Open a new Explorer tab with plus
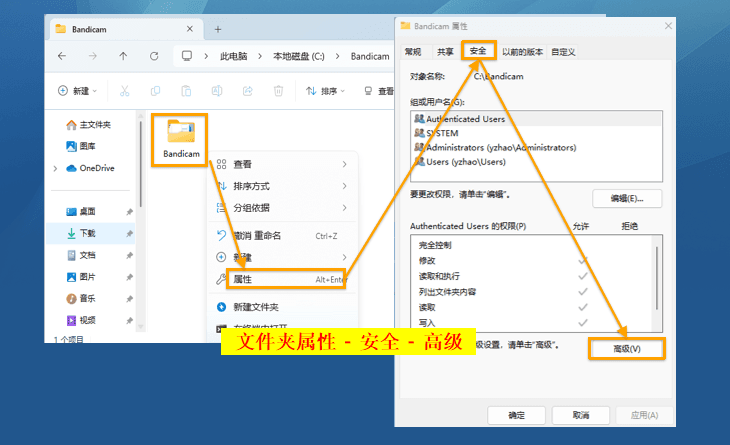Viewport: 730px width, 445px height. pos(217,29)
